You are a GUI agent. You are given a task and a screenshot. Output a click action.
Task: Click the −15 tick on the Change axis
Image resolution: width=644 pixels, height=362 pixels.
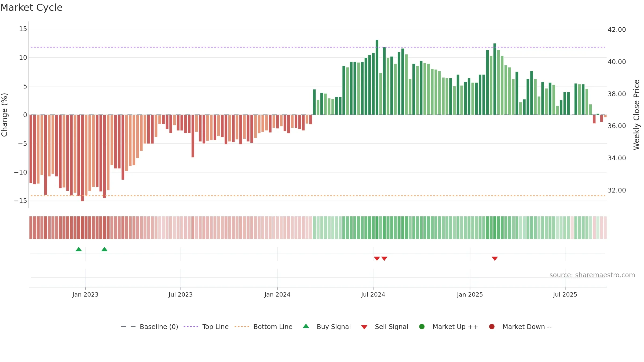point(21,201)
